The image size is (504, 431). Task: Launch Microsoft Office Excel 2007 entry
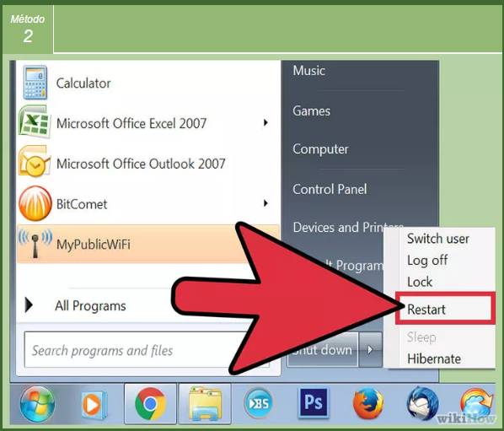[x=131, y=123]
